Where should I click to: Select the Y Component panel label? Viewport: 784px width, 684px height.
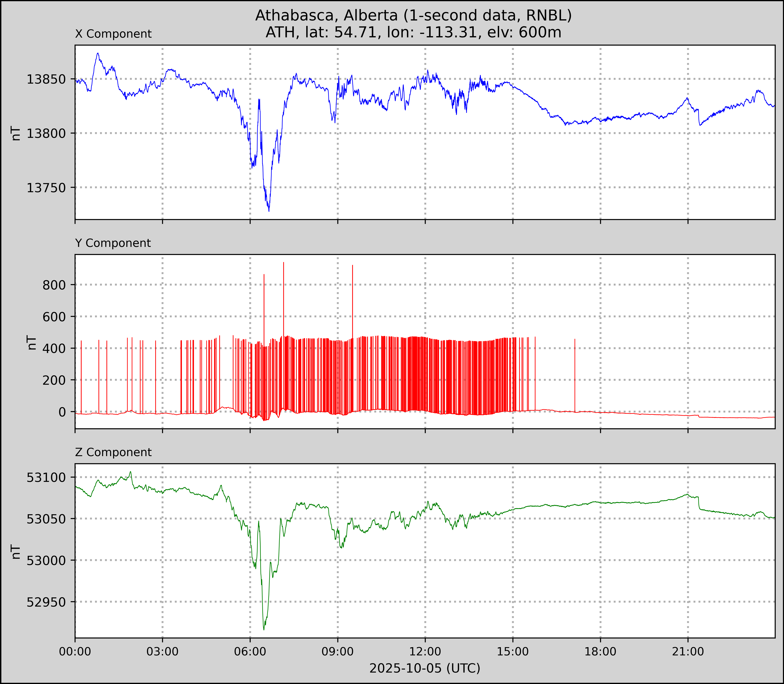[113, 243]
